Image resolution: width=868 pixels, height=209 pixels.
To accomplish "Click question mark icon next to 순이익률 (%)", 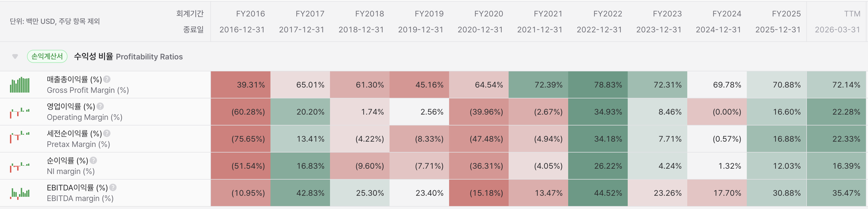I will pos(93,160).
